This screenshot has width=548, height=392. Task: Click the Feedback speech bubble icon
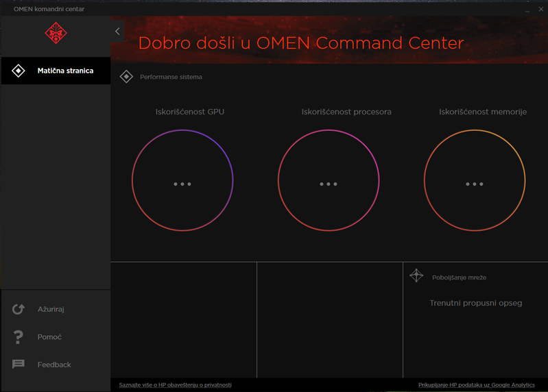click(x=19, y=365)
